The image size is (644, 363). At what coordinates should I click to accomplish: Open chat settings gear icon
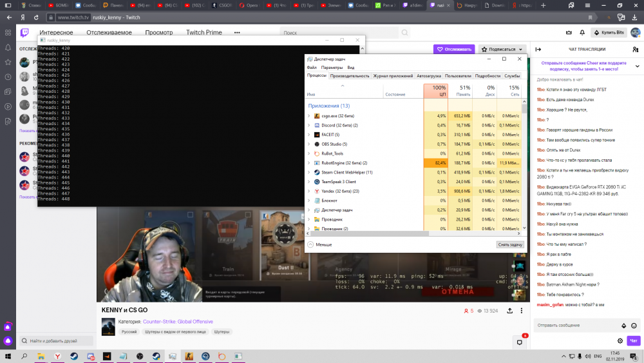(620, 340)
